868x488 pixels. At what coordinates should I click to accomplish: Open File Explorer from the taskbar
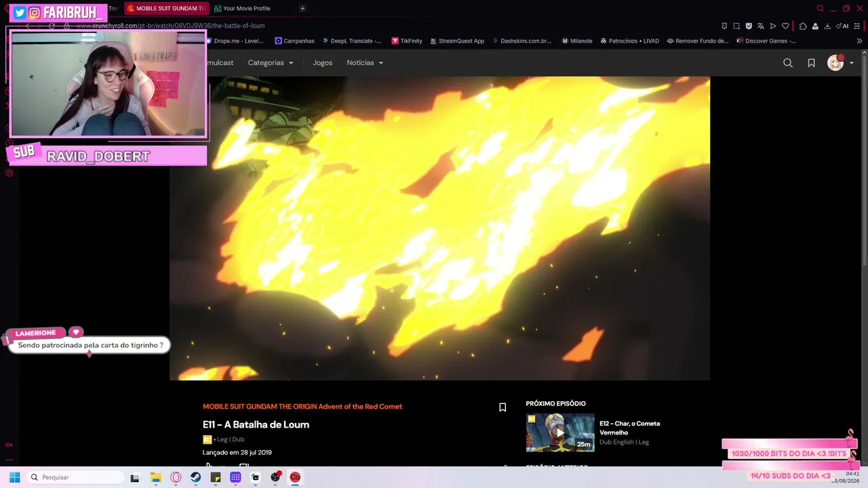(155, 477)
